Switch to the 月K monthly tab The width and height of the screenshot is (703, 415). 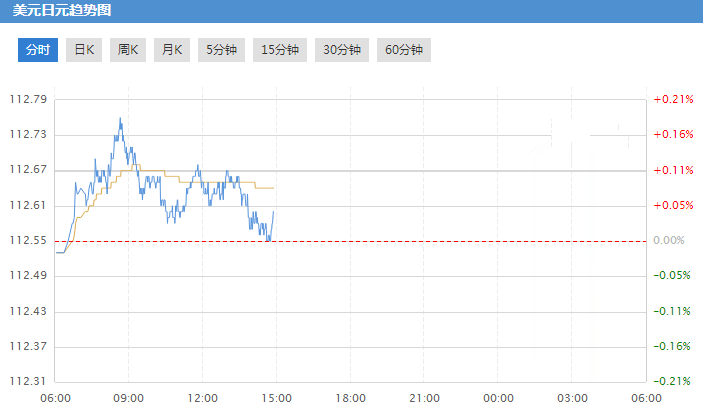[x=172, y=50]
